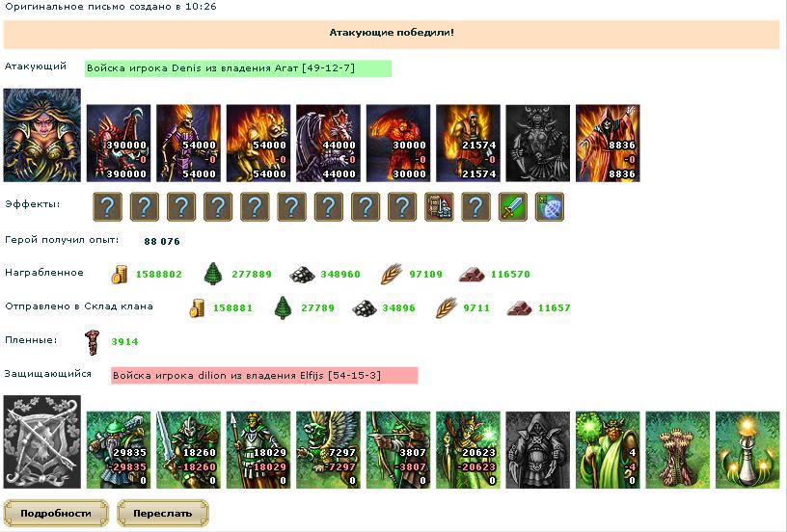Viewport: 787px width, 532px height.
Task: Click the sword effect icon
Action: (x=513, y=206)
